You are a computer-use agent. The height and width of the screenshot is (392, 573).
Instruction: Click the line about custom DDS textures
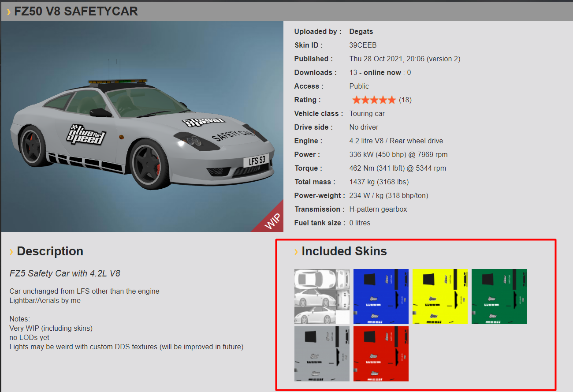127,347
